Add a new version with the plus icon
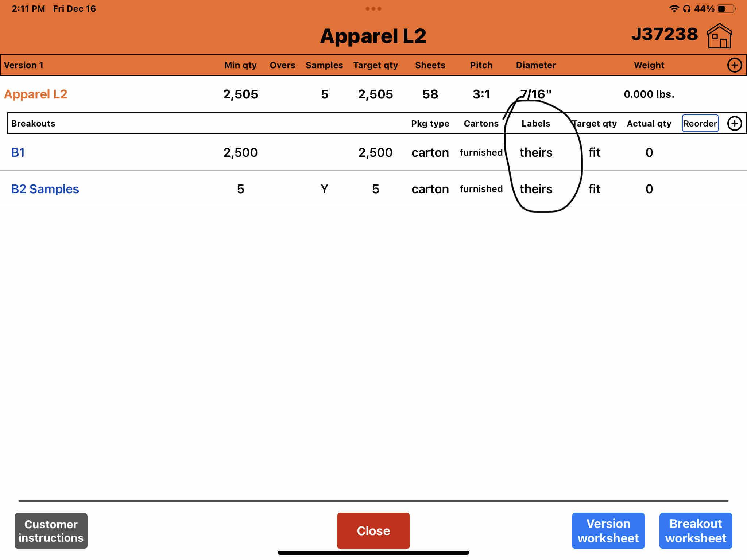The image size is (747, 560). tap(734, 65)
